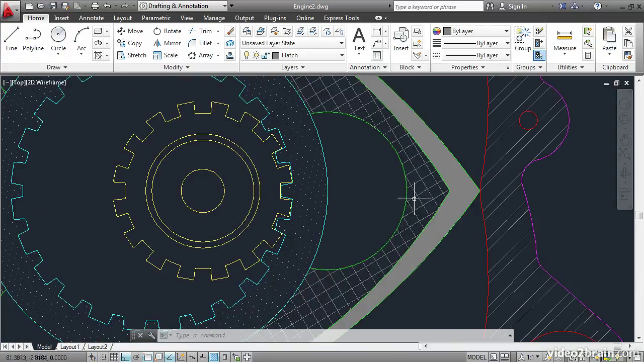This screenshot has width=644, height=362.
Task: Expand the Draw panel
Action: (57, 67)
